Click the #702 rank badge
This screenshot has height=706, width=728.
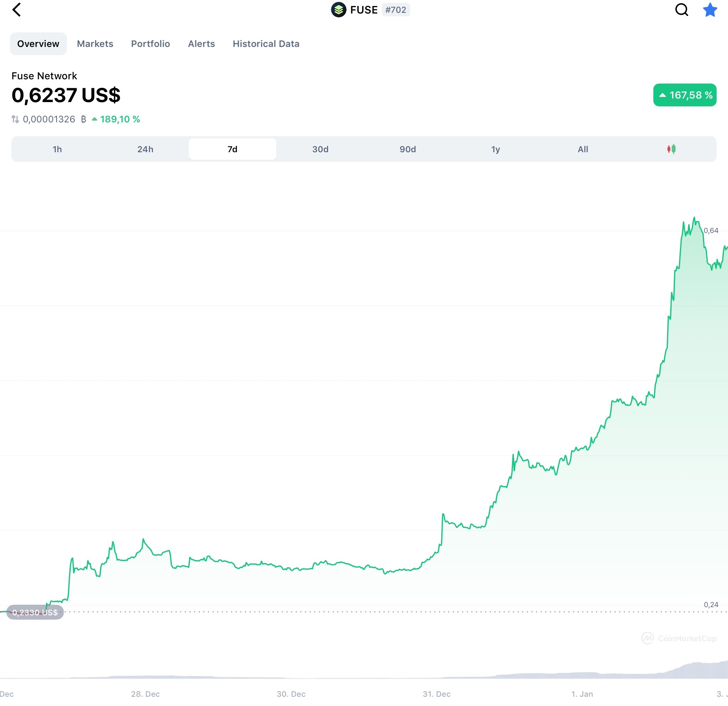(396, 10)
